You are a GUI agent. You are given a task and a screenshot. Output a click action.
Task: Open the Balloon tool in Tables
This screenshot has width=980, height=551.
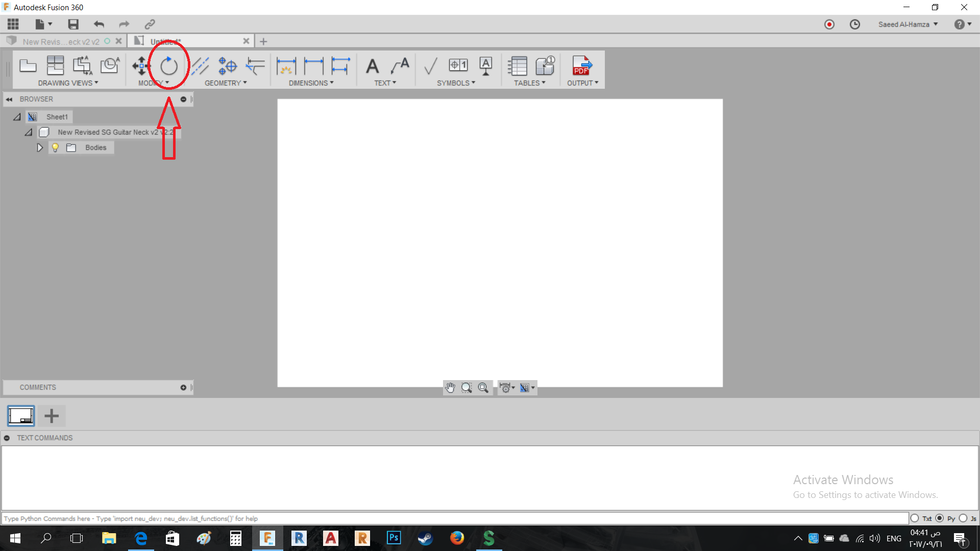pyautogui.click(x=545, y=66)
